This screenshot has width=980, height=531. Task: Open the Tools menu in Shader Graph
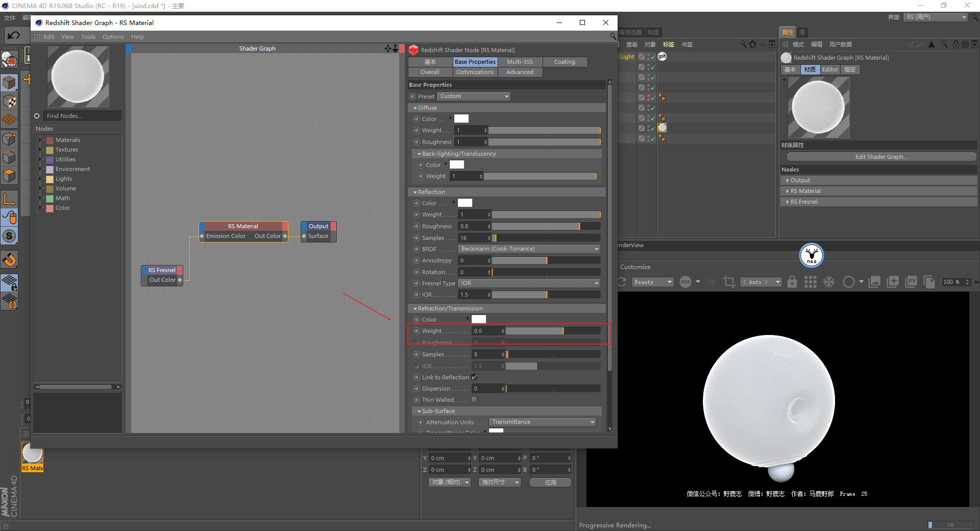click(x=88, y=37)
